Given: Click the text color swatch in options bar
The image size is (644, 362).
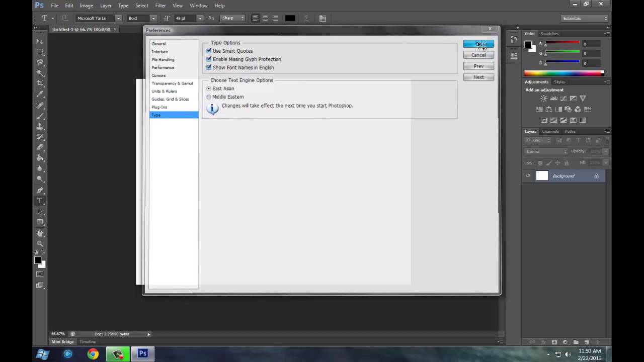Looking at the screenshot, I should 290,18.
